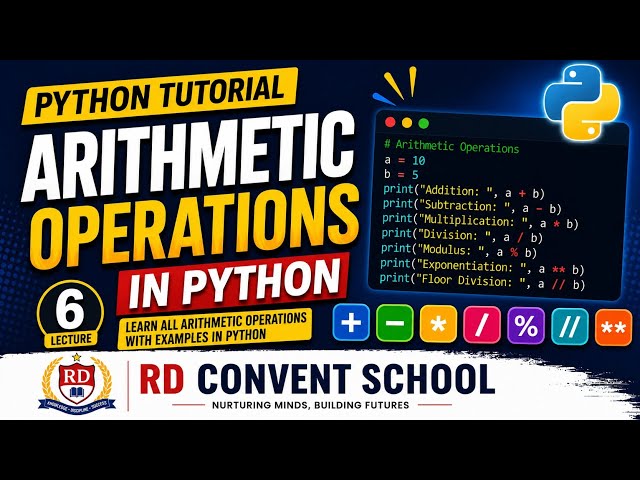Click the print Division code line

click(462, 236)
